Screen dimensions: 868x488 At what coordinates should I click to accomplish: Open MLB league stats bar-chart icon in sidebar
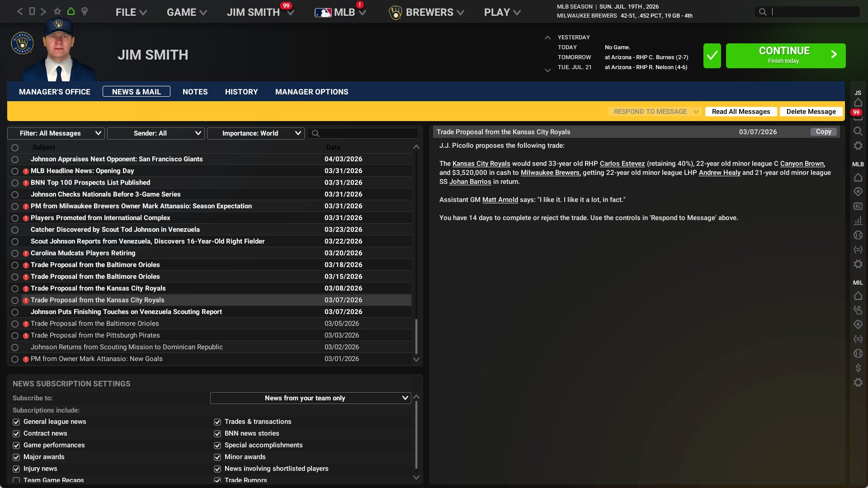858,221
